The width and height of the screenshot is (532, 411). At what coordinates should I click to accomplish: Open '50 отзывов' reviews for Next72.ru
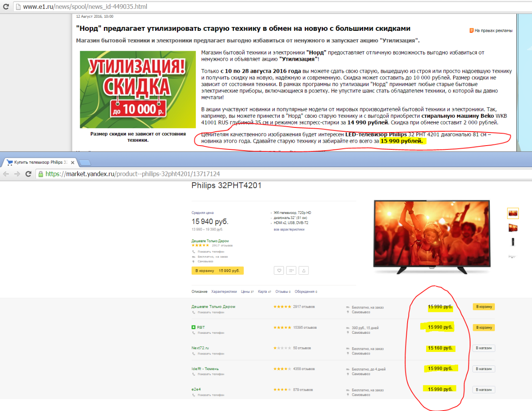302,348
